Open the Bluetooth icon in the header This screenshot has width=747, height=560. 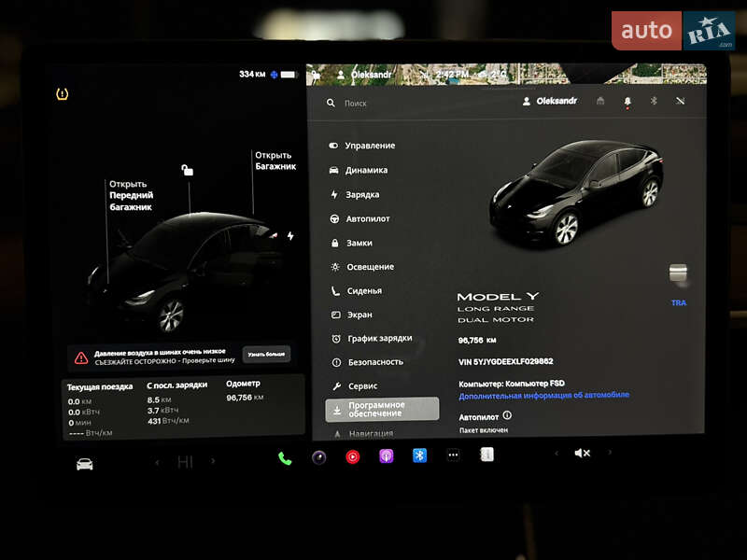point(654,101)
